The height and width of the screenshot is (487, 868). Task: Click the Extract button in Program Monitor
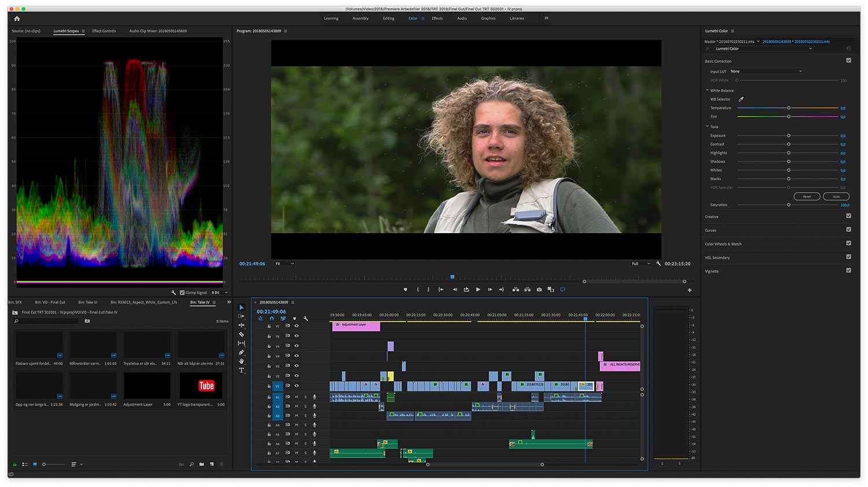(x=527, y=289)
